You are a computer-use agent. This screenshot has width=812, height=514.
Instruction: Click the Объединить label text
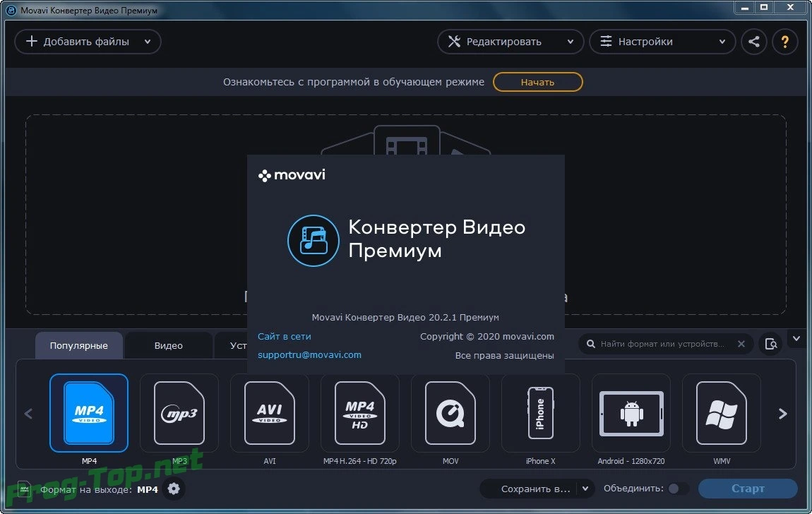[x=633, y=488]
